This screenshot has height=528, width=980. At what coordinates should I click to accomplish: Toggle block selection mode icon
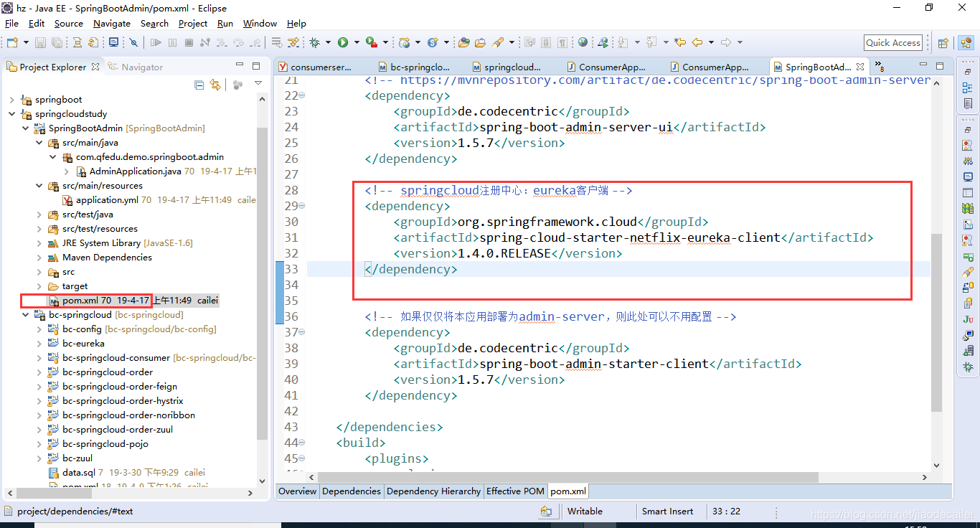coord(545,42)
